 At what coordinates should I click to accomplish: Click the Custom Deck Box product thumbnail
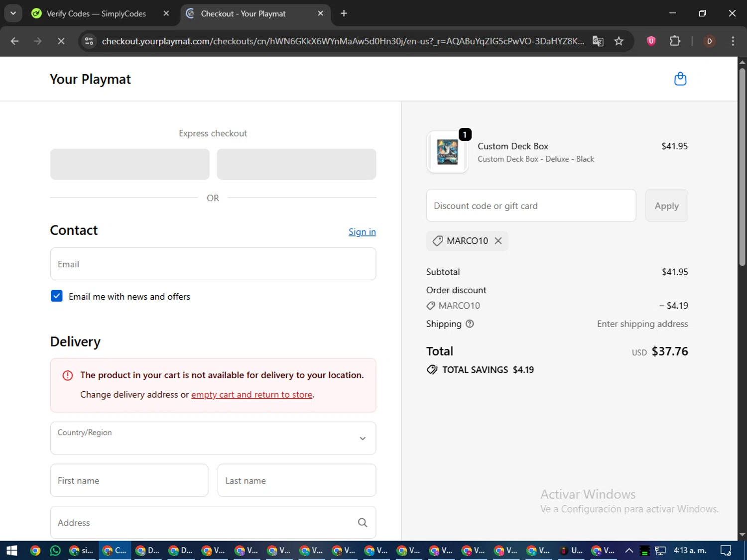[x=448, y=152]
